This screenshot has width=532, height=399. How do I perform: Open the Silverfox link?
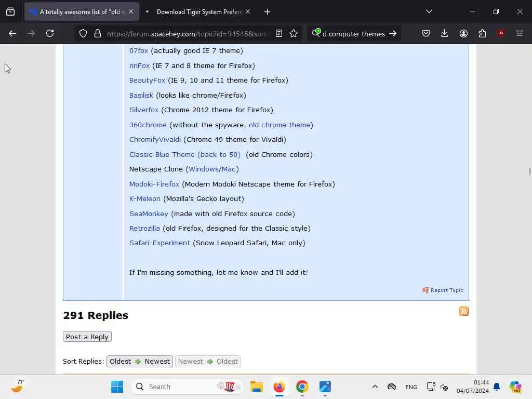[144, 110]
